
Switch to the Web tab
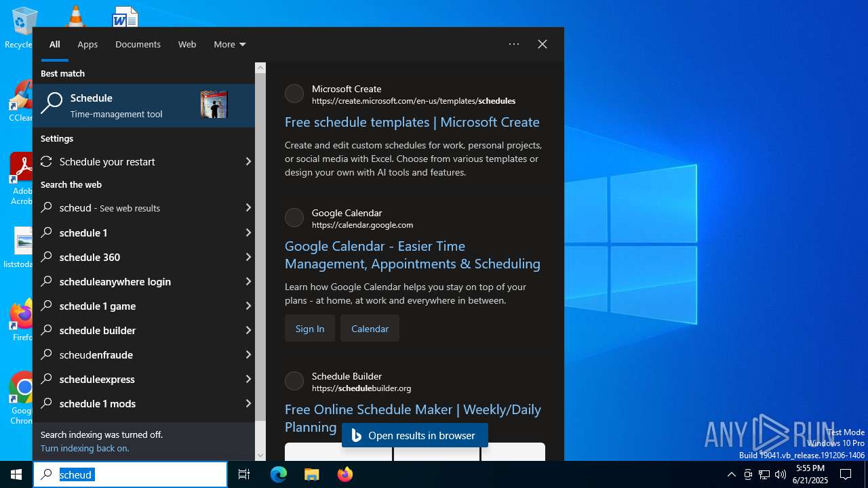(x=187, y=44)
